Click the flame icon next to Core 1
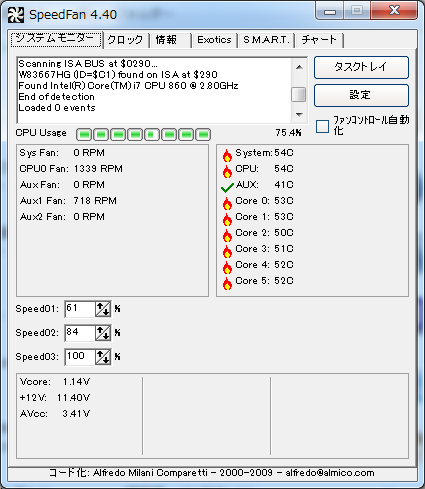This screenshot has height=489, width=425. tap(227, 219)
